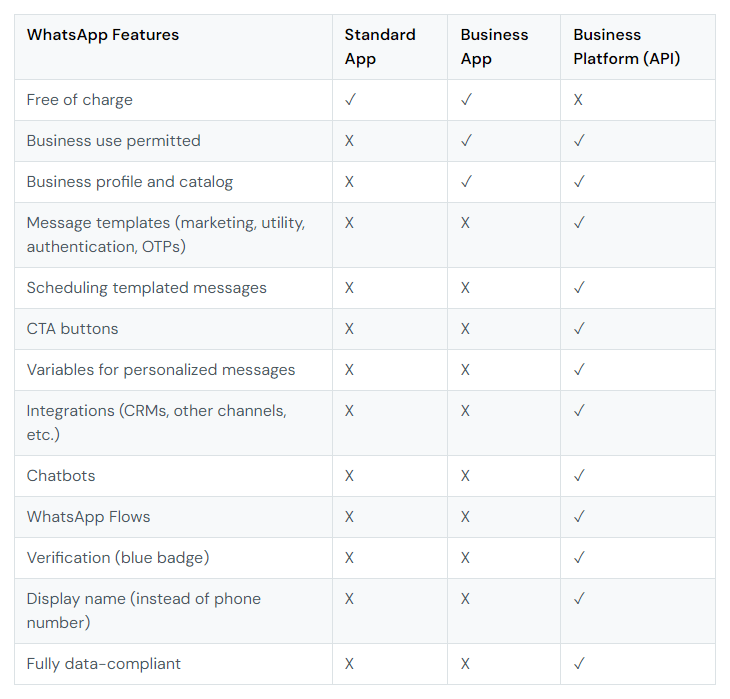The image size is (730, 699).
Task: Select the Variables for personalized messages label
Action: [161, 370]
